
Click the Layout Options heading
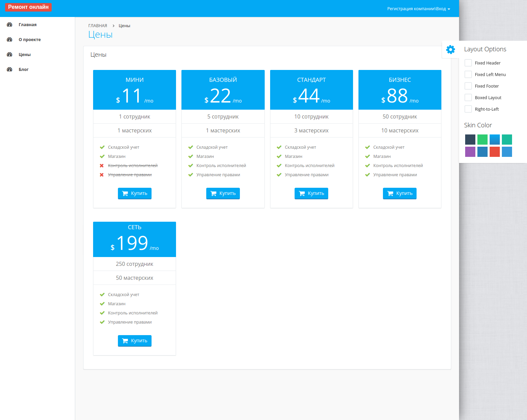(x=485, y=49)
